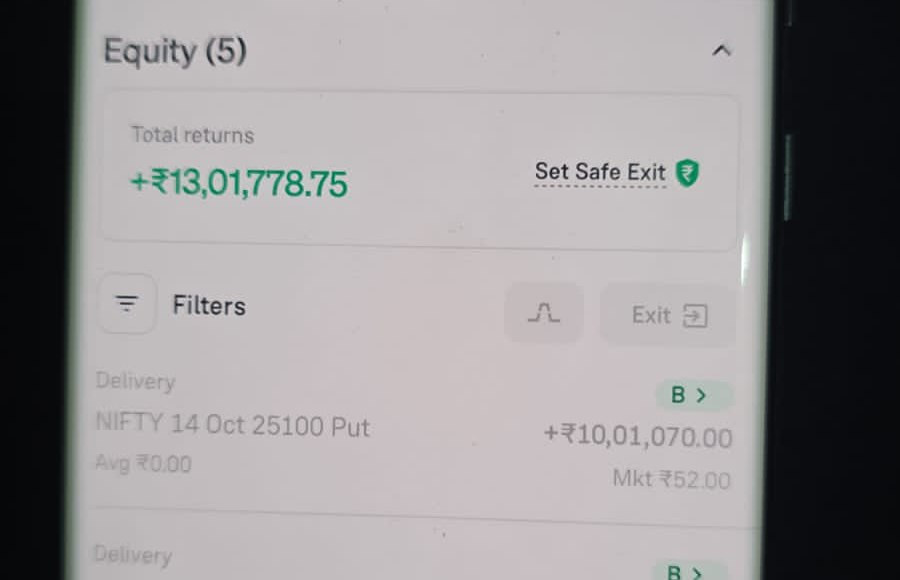Tap the Delivery tag on bottom row
Screen dimensions: 900x580
coord(133,555)
